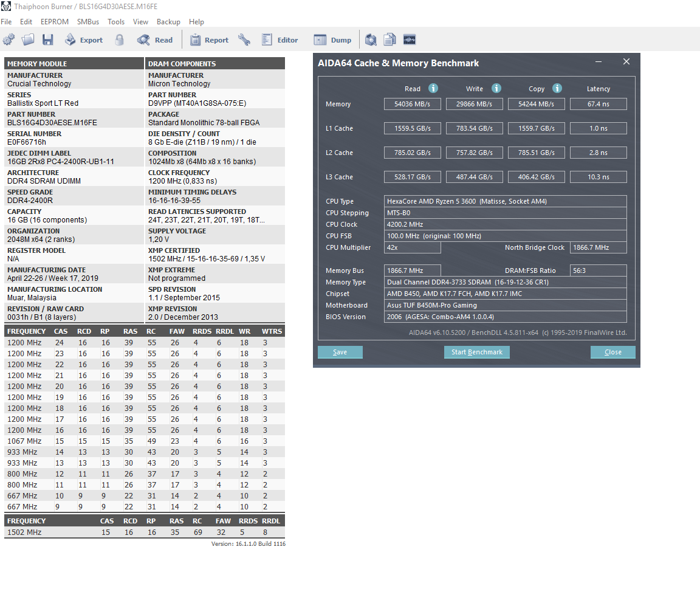
Task: Click the copy documents icon in toolbar
Action: 389,40
